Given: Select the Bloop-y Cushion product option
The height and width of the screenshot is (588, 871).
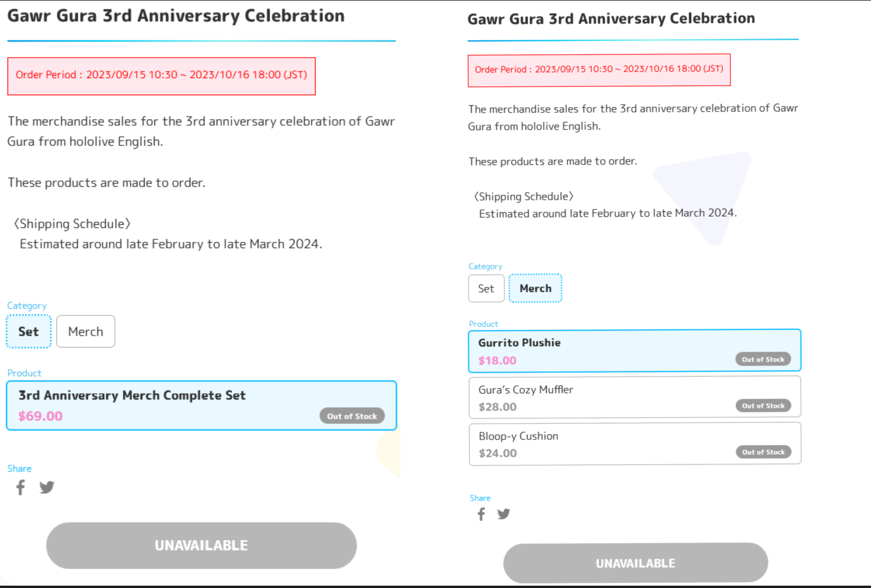Looking at the screenshot, I should coord(635,443).
